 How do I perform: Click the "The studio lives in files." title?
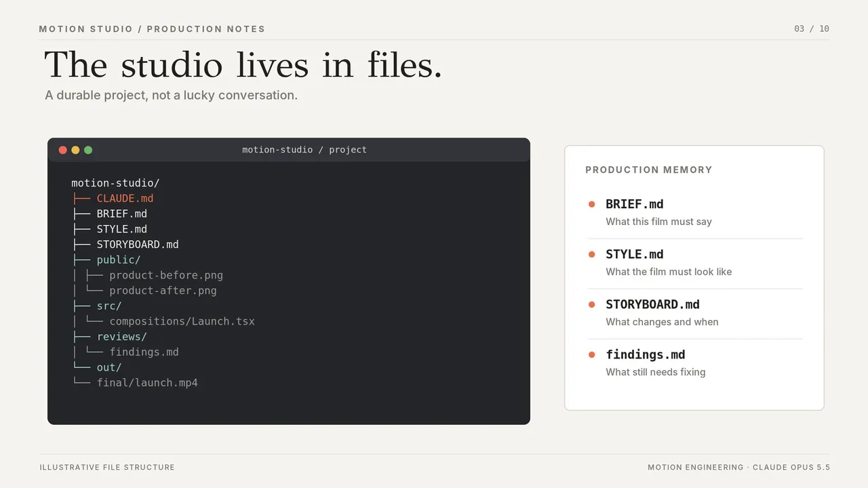pyautogui.click(x=243, y=66)
